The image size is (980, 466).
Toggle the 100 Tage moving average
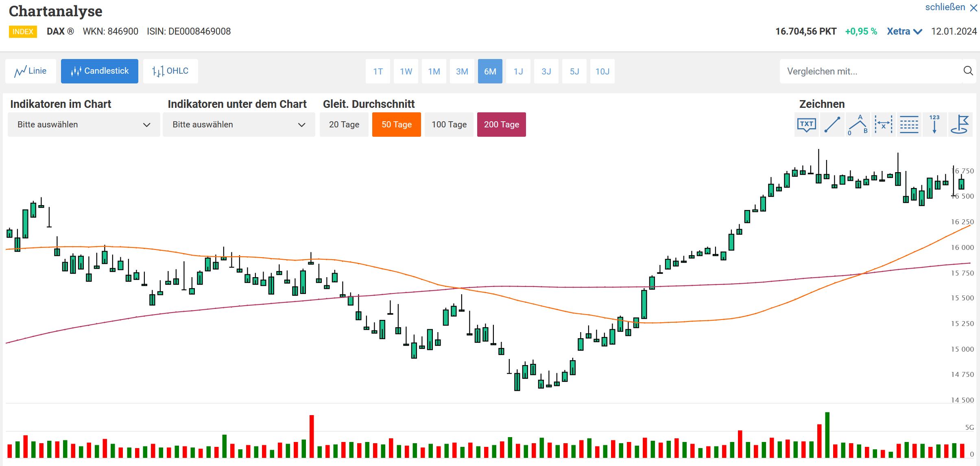[449, 125]
